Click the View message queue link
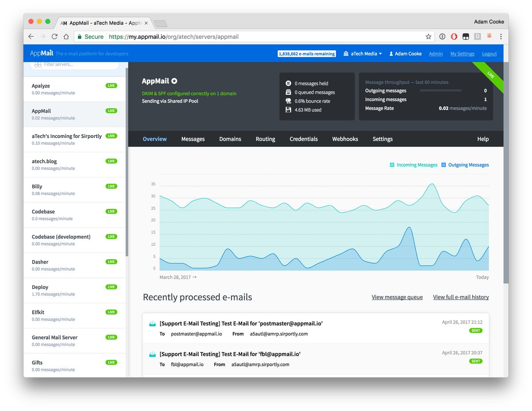 397,297
